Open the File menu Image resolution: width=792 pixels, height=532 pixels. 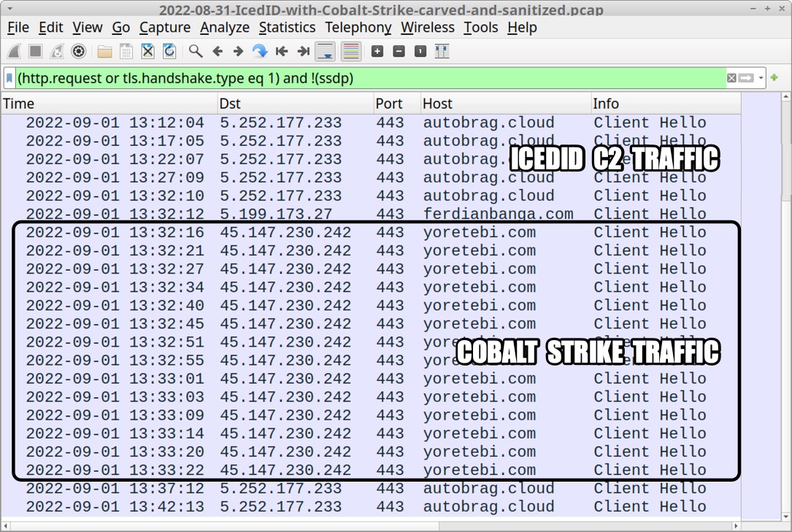pyautogui.click(x=18, y=28)
